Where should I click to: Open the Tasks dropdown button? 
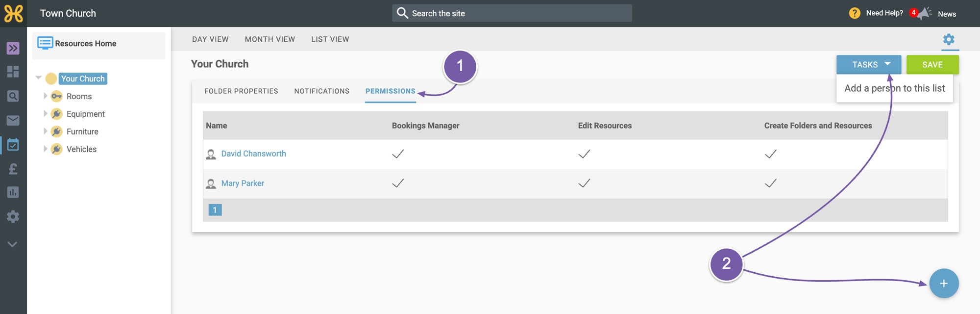(869, 65)
